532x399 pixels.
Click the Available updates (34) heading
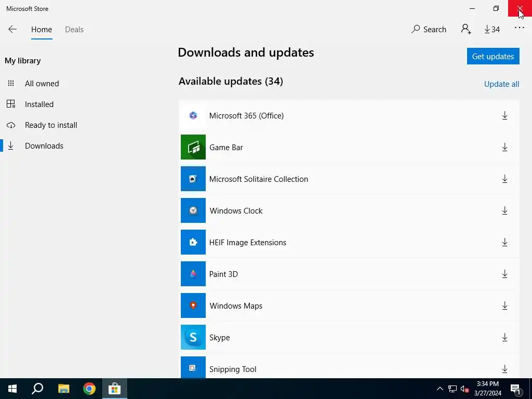coord(231,82)
